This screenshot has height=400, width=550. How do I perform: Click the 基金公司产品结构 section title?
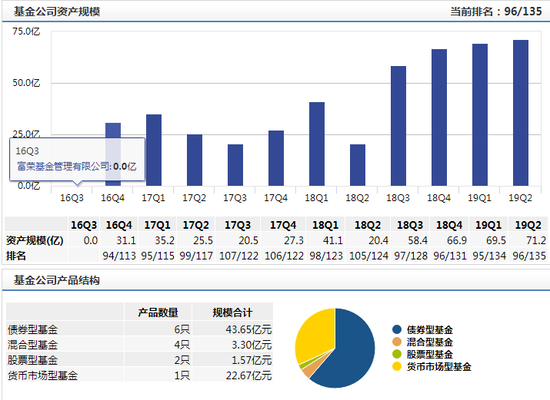tap(57, 280)
